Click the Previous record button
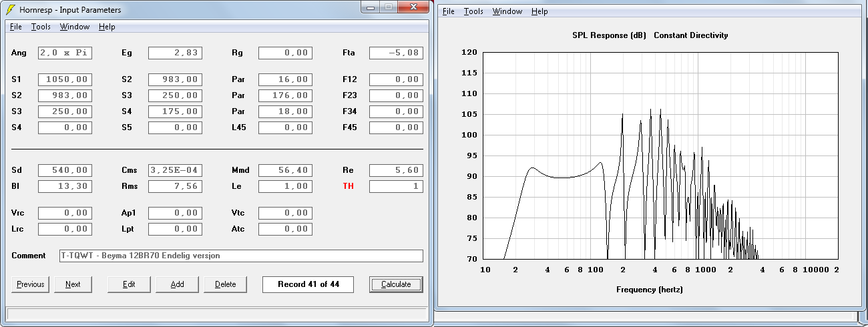 point(31,284)
